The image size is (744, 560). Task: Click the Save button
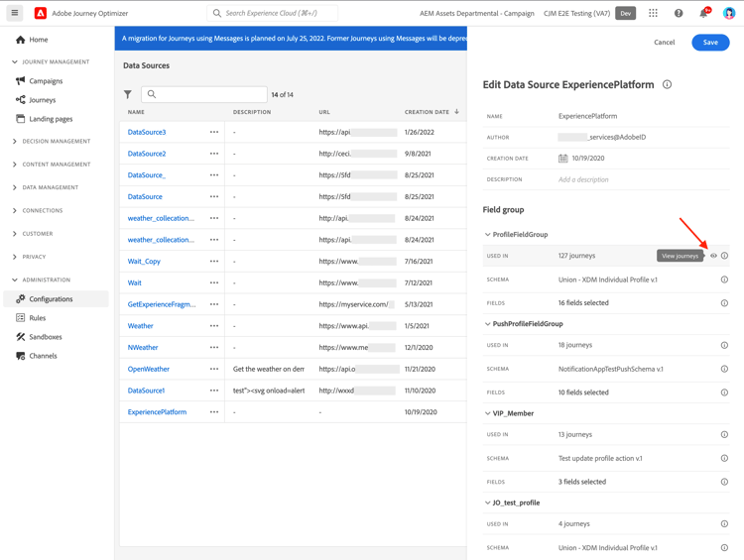point(710,43)
